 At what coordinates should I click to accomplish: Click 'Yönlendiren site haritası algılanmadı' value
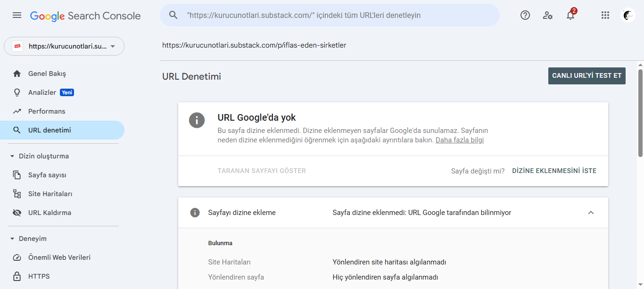(x=389, y=262)
